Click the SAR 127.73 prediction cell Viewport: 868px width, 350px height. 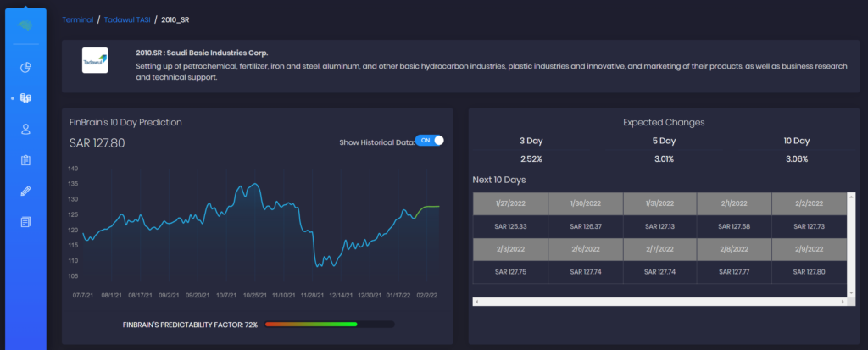810,226
